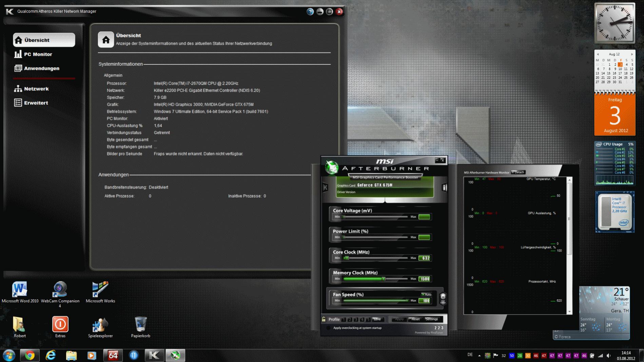Viewport: 644px width, 362px height.
Task: Go to previous month in calendar gadget
Action: tap(598, 54)
